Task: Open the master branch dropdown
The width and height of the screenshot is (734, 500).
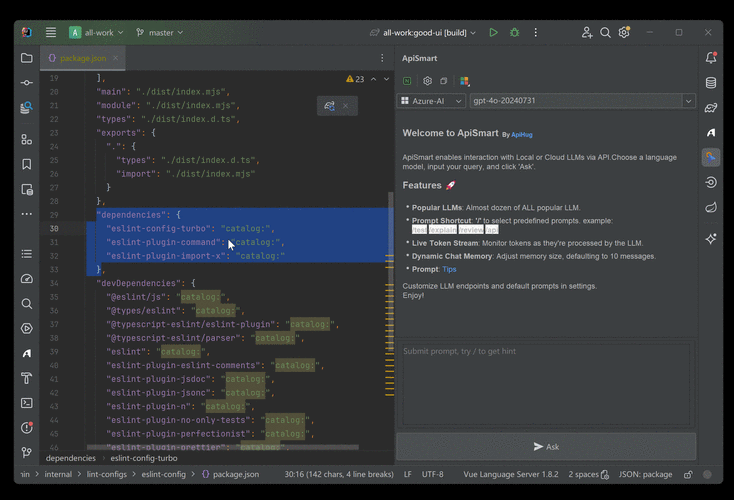Action: pyautogui.click(x=161, y=32)
